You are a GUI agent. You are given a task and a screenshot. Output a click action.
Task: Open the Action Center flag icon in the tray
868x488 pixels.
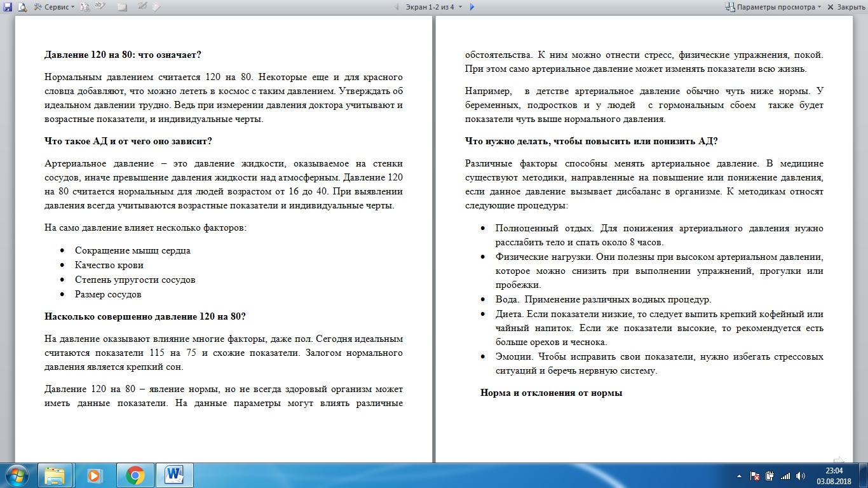point(755,475)
